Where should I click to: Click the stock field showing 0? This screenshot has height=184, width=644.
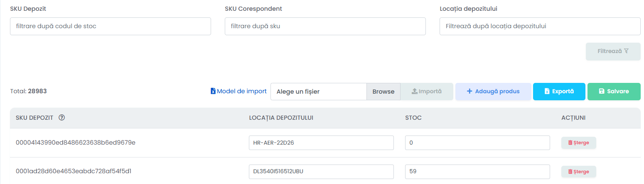tap(477, 143)
